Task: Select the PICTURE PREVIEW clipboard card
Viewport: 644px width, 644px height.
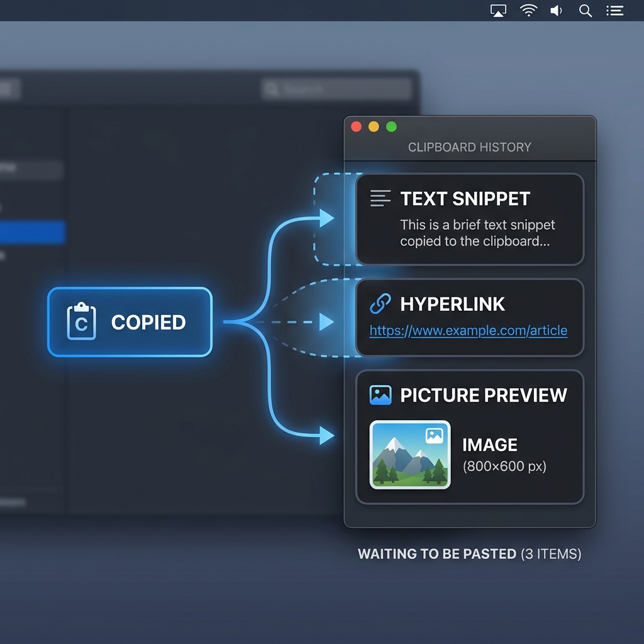Action: pyautogui.click(x=469, y=437)
